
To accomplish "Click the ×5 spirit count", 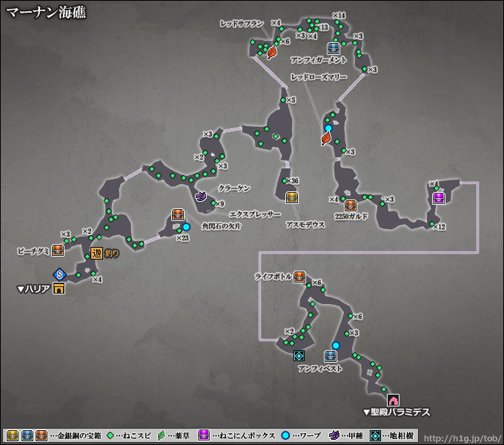I will (291, 100).
